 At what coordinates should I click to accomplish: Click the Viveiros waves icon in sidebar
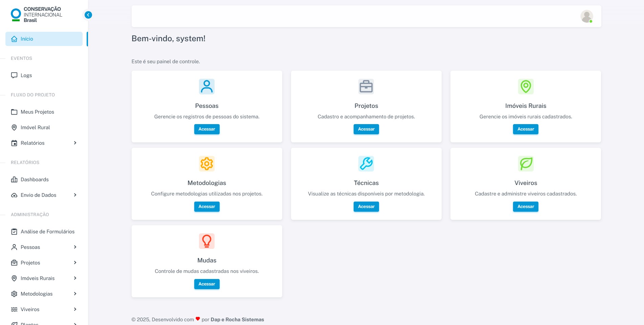[14, 309]
